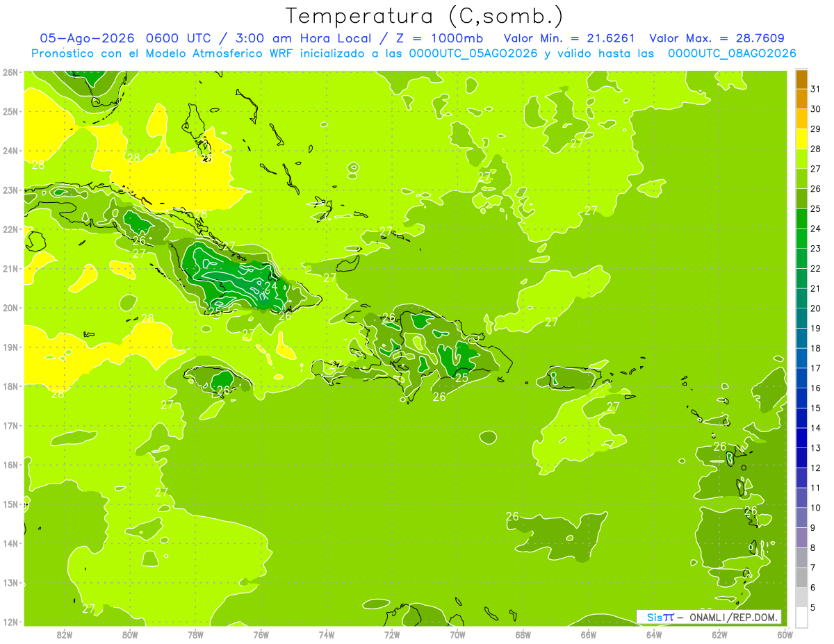Click the 'ONAMLI/REP.DOM.' credit label
This screenshot has height=644, width=834.
click(733, 617)
